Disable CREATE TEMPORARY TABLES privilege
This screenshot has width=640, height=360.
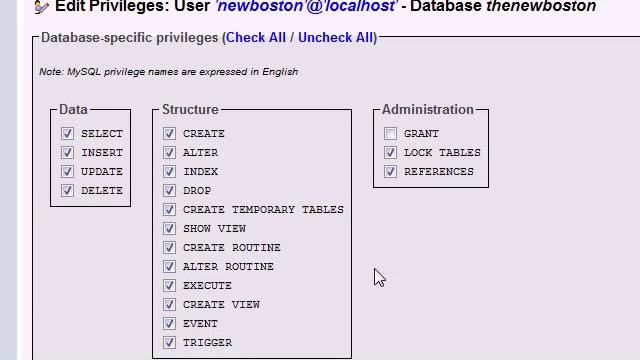169,209
